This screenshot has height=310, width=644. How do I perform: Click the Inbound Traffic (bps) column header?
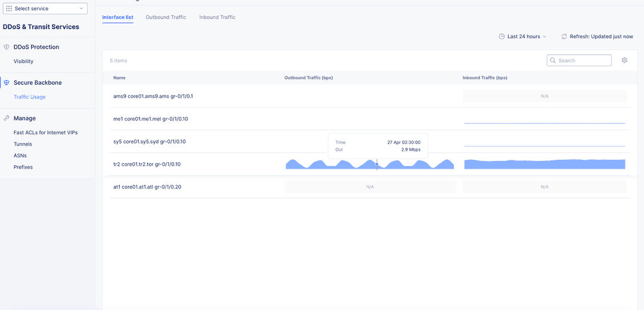click(485, 77)
